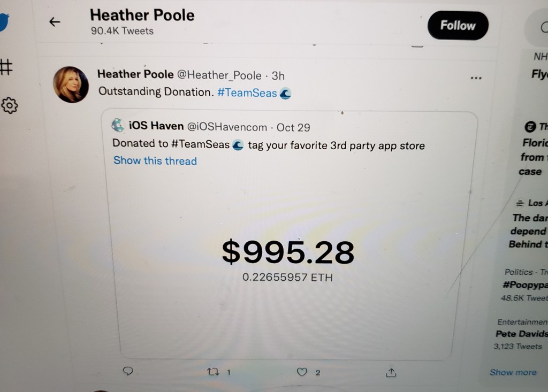Viewport: 548px width, 392px height.
Task: Open the Settings gear icon in sidebar
Action: (x=10, y=105)
